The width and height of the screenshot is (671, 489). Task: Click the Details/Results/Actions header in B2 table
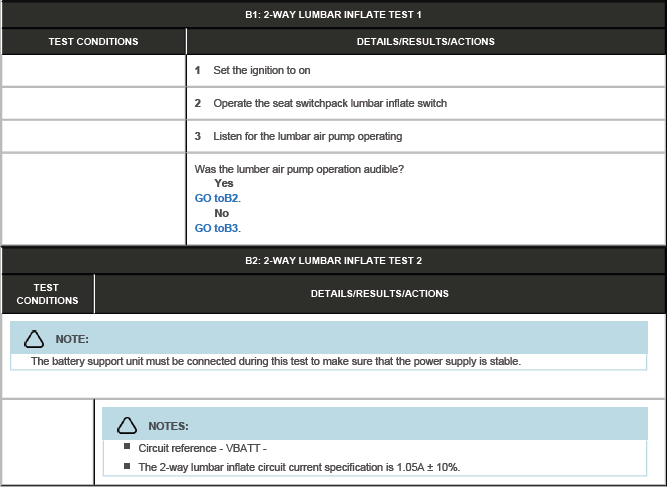click(379, 294)
